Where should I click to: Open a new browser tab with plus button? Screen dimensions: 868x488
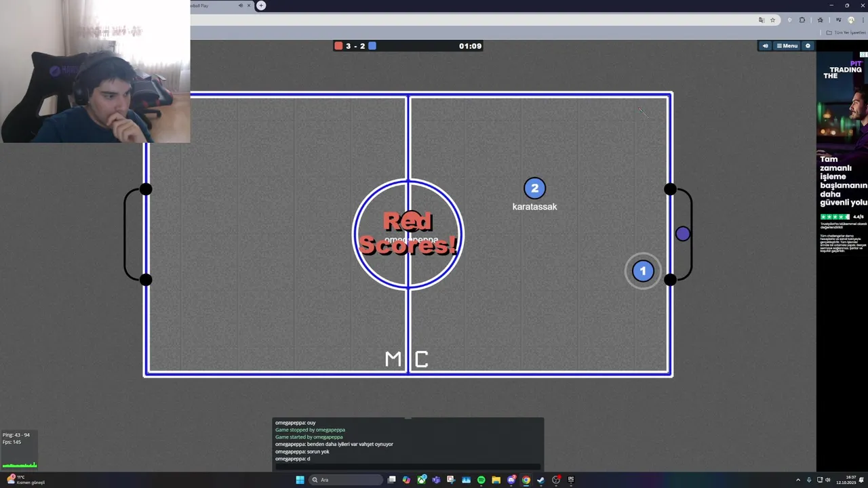(261, 5)
